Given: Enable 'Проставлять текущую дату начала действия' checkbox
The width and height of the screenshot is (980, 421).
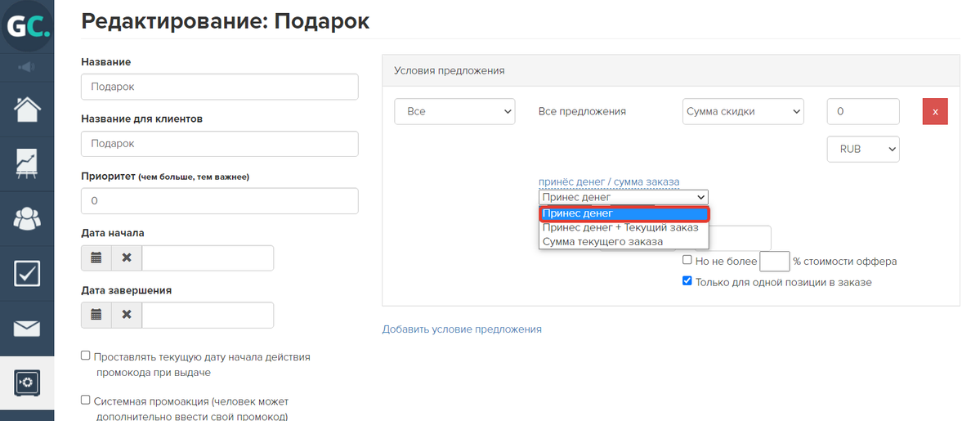Looking at the screenshot, I should 85,356.
